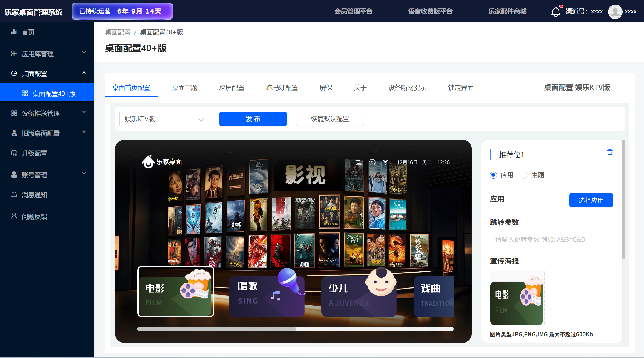
Task: Switch to the 锁定界面 tab
Action: 461,88
